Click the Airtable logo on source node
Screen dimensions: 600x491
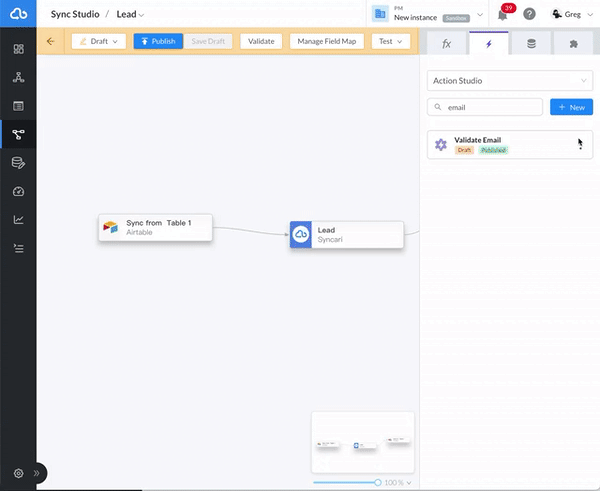point(111,227)
